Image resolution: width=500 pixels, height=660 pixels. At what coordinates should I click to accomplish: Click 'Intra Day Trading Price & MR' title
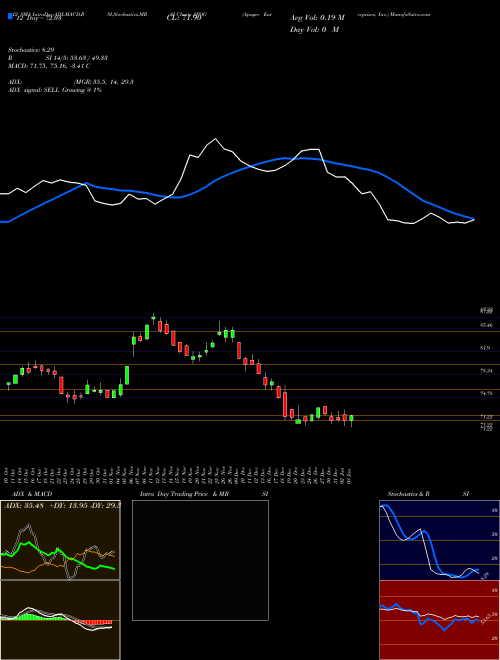pos(184,494)
